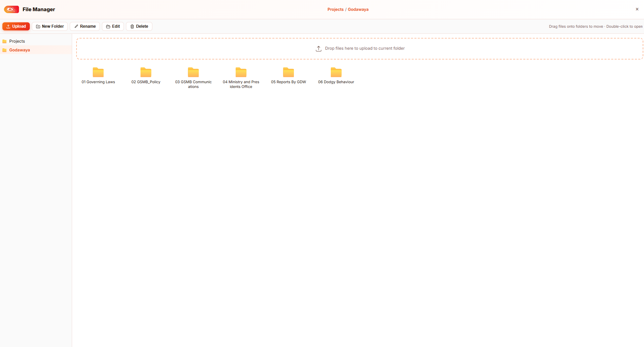Create a New Folder

click(50, 26)
